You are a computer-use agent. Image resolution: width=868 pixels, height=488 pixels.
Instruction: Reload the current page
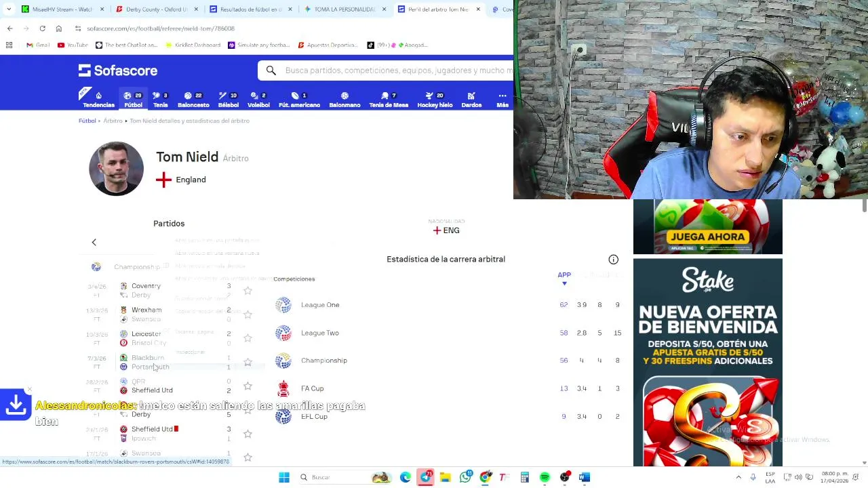(x=42, y=28)
